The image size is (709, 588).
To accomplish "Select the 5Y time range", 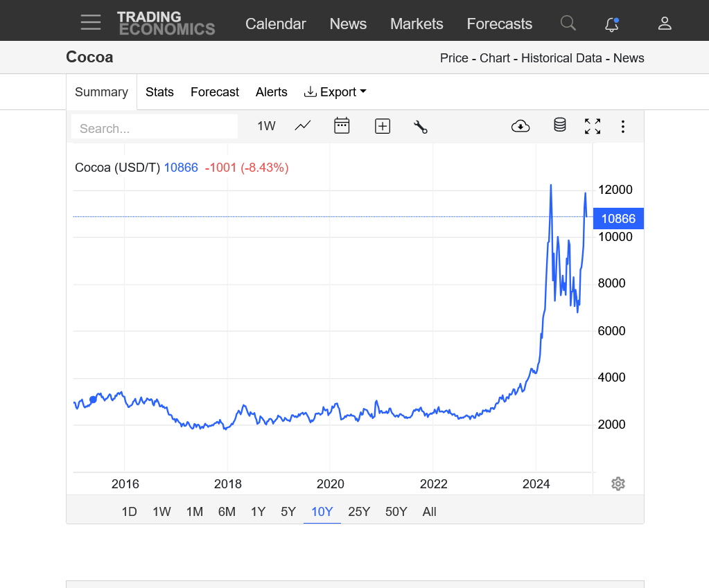I will (x=288, y=512).
